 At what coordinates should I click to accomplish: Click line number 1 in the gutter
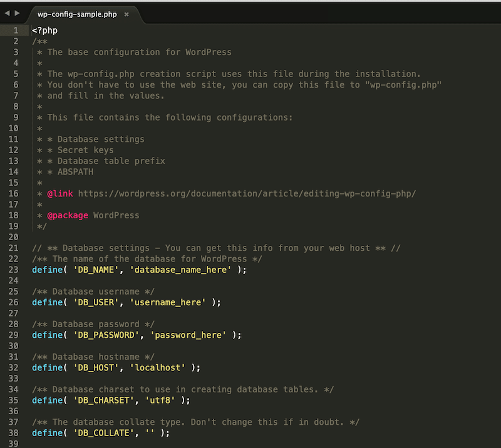pos(16,31)
